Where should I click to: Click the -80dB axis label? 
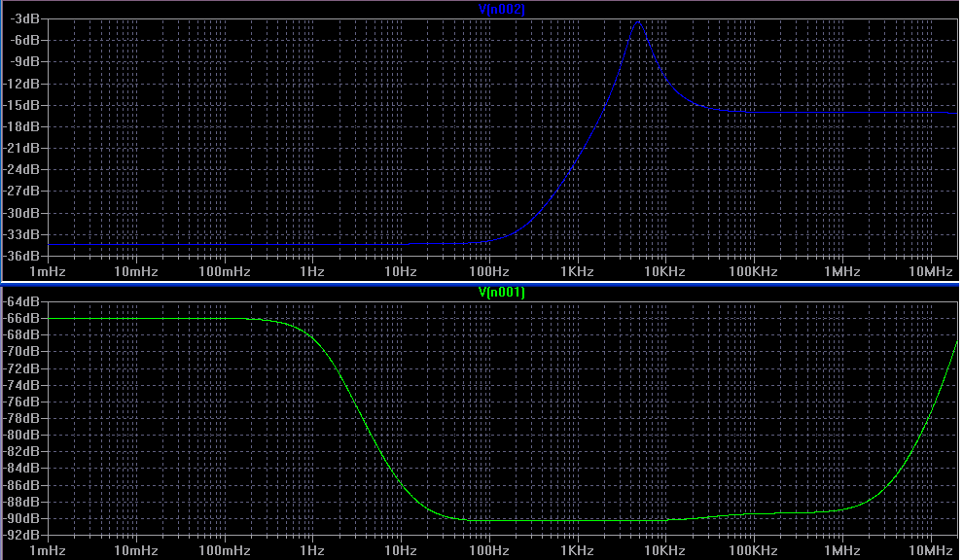22,435
